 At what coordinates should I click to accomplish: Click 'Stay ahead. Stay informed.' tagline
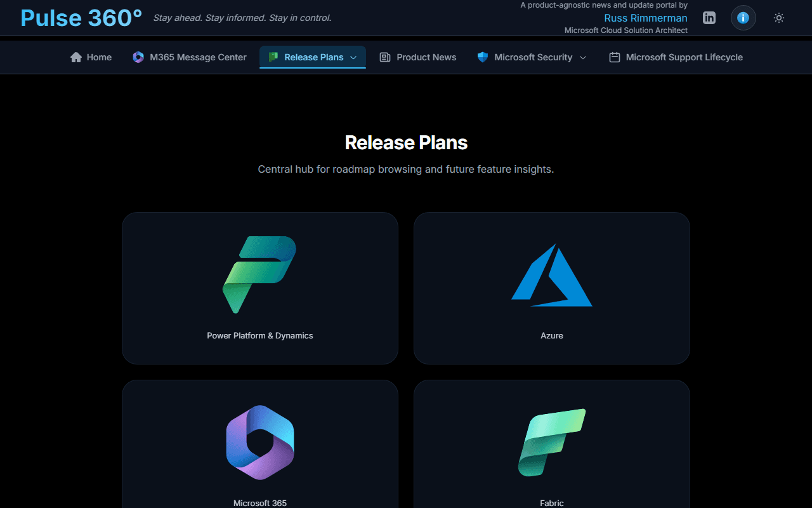242,18
